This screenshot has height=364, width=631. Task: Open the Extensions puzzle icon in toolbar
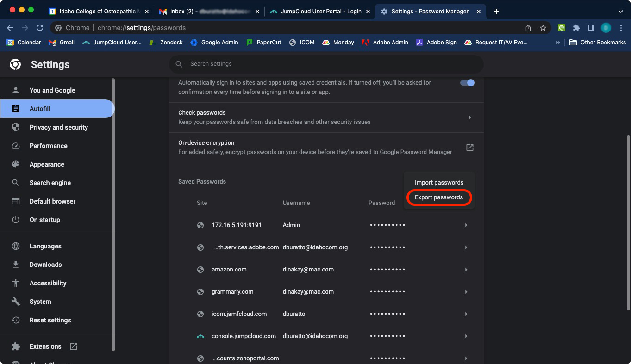click(x=576, y=28)
